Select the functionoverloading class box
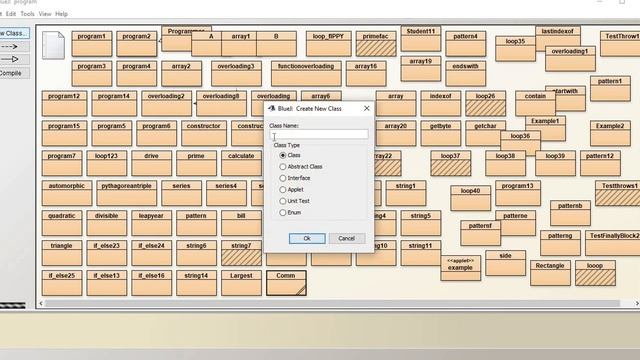This screenshot has width=640, height=360. point(306,73)
